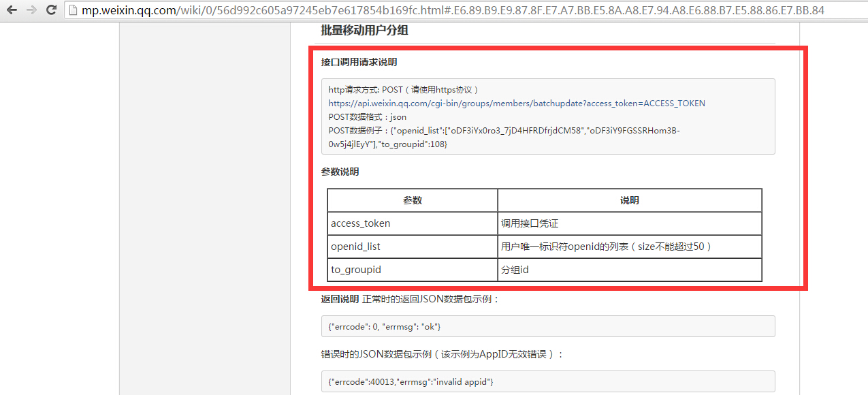Select the table header cell 说明
Image resolution: width=868 pixels, height=395 pixels.
pos(630,200)
